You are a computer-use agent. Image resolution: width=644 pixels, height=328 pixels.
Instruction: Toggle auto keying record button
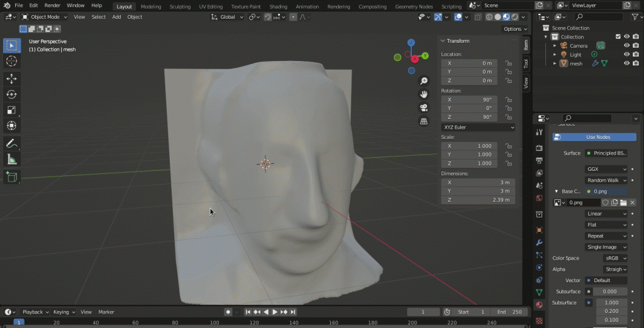point(228,312)
